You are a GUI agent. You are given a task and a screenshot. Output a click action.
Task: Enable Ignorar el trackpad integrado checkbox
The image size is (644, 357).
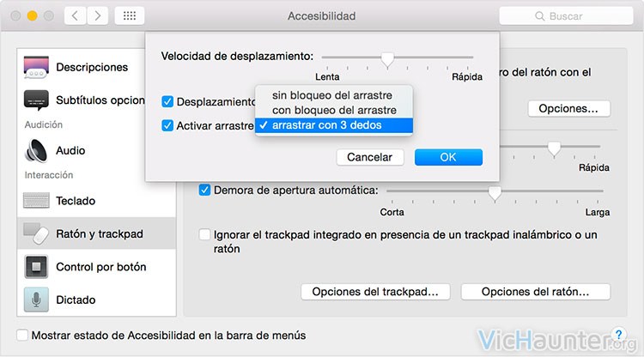[x=204, y=234]
